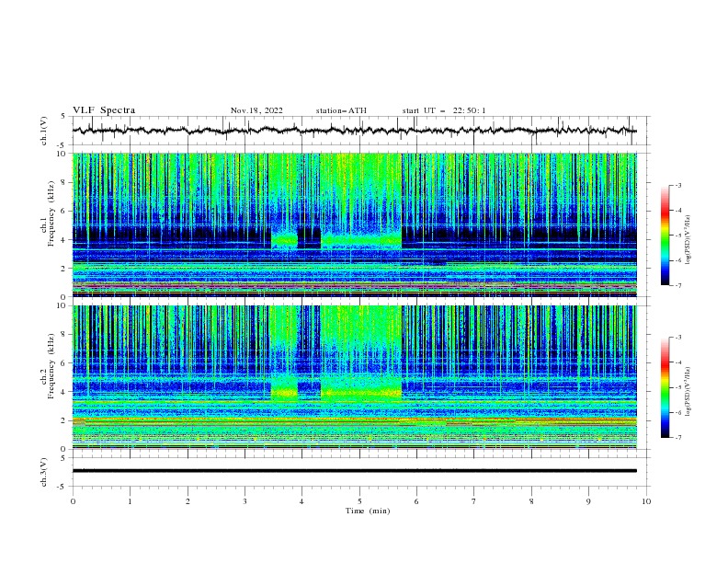Click the "station=ATH" header label
This screenshot has height=563, width=728.
[x=341, y=110]
